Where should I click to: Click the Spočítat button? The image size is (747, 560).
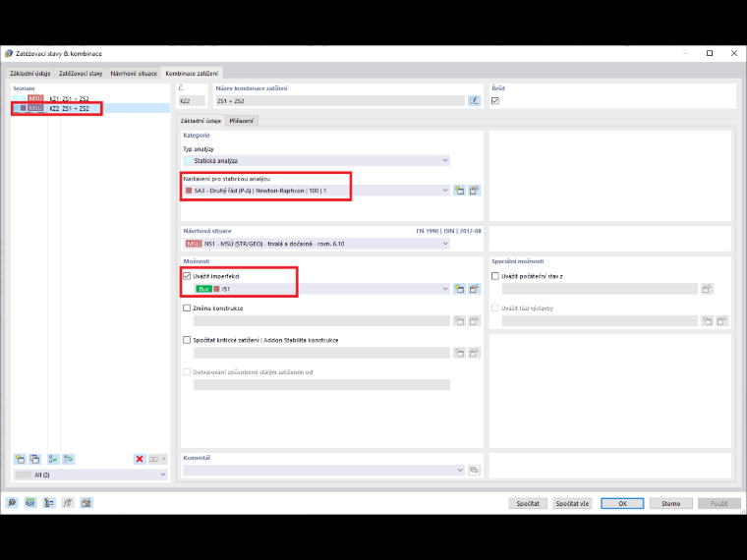pyautogui.click(x=528, y=503)
